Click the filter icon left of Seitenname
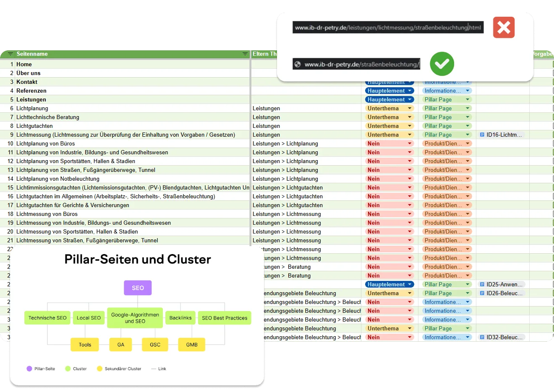The height and width of the screenshot is (392, 554). coord(10,54)
